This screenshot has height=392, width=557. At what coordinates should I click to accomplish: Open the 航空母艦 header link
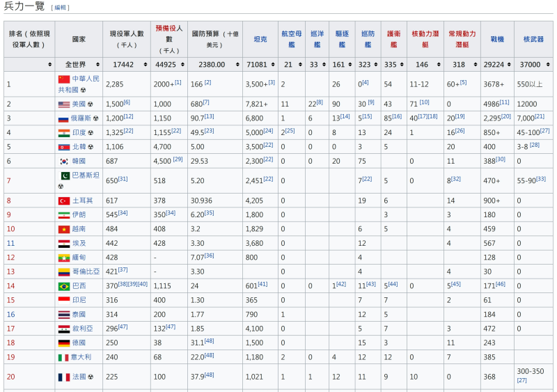(x=287, y=38)
